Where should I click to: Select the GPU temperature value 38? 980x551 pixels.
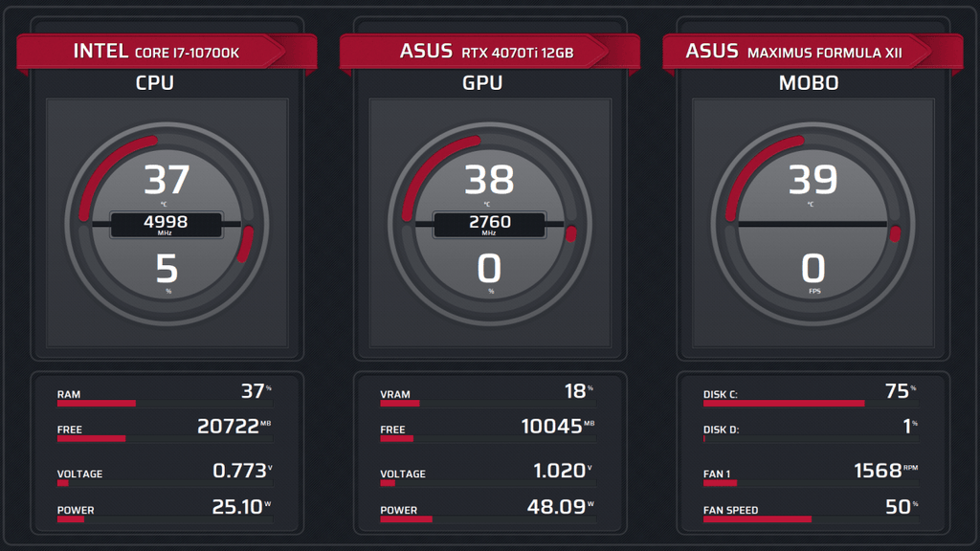click(489, 180)
